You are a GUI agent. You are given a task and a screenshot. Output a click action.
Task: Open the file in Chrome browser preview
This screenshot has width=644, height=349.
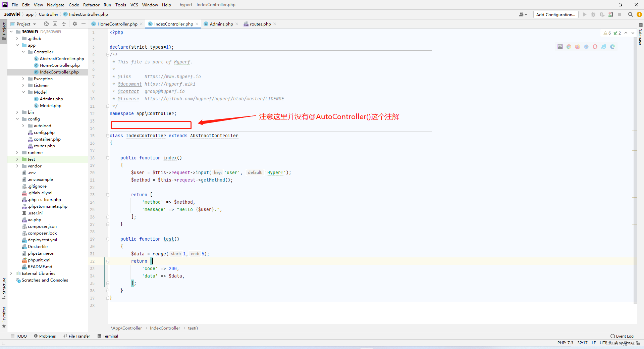click(569, 47)
